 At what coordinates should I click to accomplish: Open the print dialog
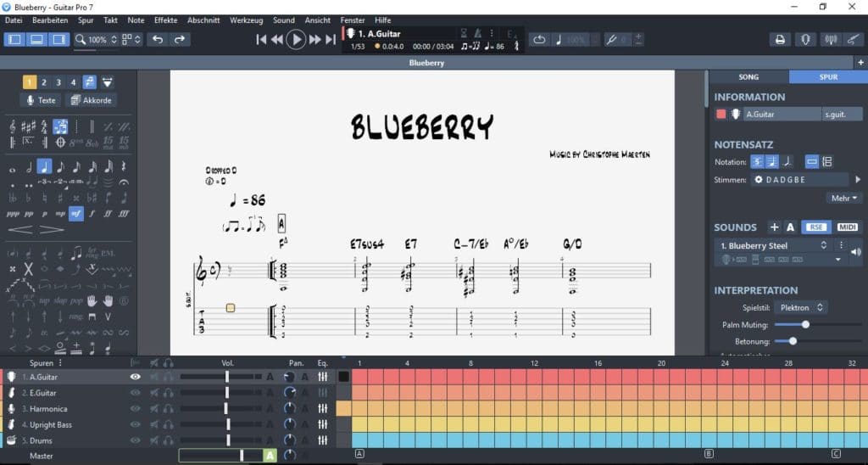tap(780, 39)
